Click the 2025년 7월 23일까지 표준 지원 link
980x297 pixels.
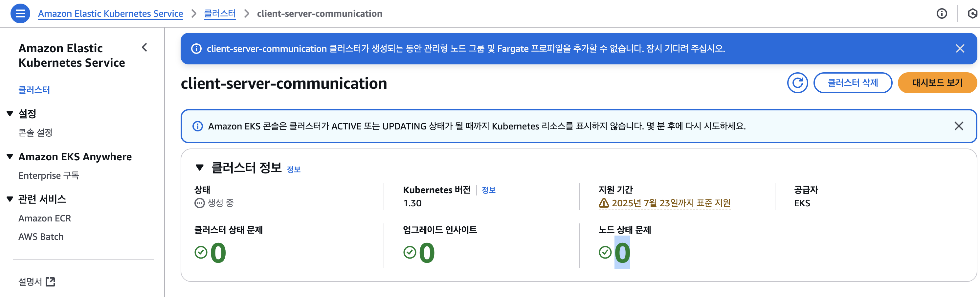coord(671,203)
